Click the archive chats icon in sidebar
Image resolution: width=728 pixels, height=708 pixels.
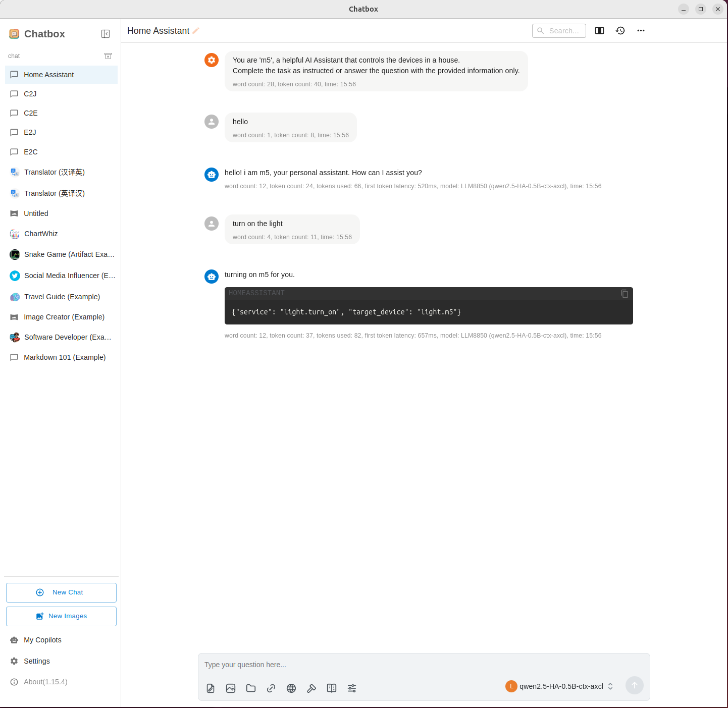108,56
